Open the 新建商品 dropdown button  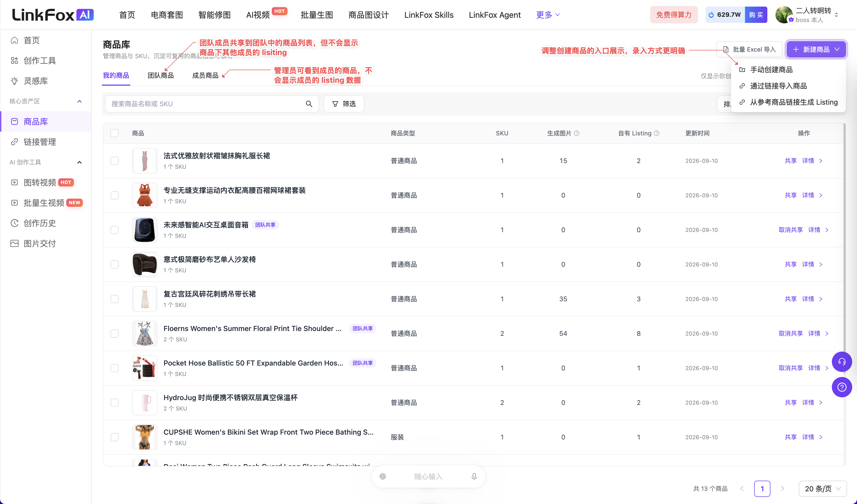coord(816,50)
